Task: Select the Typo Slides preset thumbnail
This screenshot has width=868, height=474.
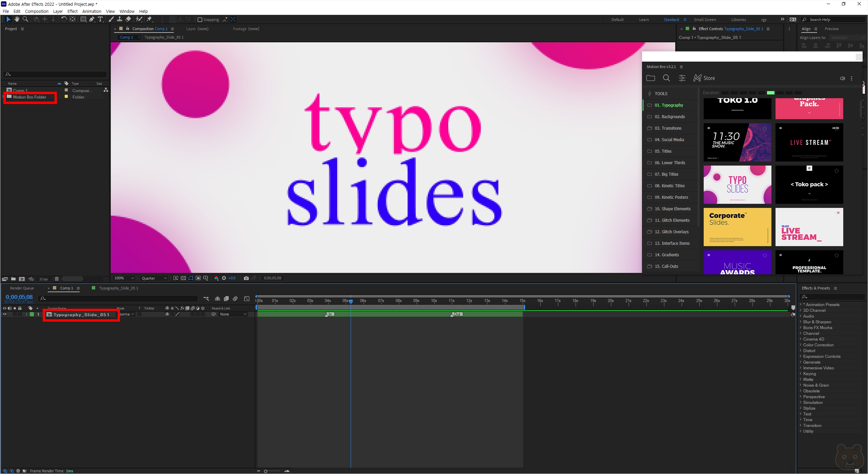Action: tap(737, 185)
